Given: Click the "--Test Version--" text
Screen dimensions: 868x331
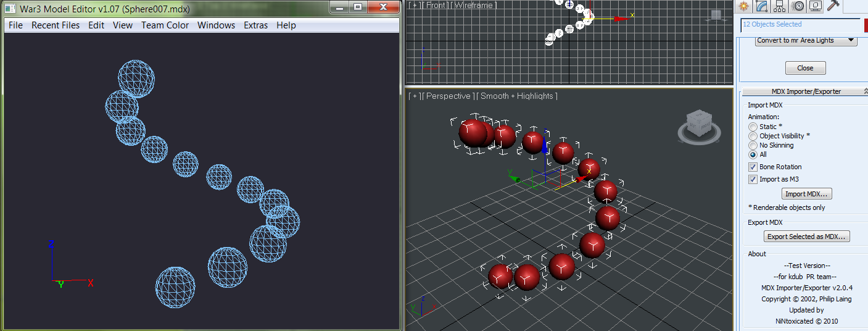Looking at the screenshot, I should [x=806, y=266].
